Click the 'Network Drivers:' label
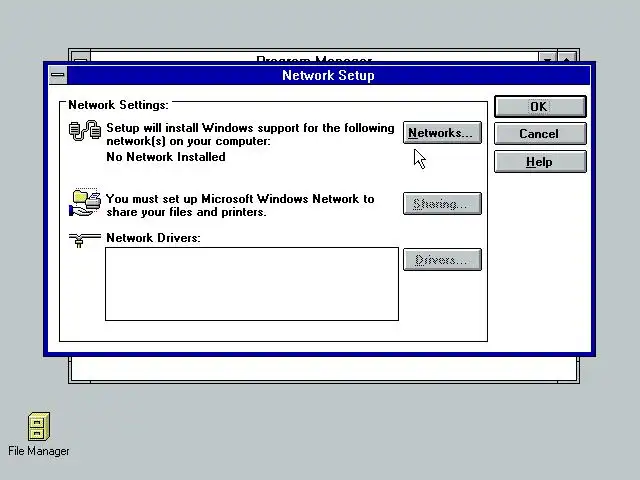The height and width of the screenshot is (480, 640). click(153, 238)
